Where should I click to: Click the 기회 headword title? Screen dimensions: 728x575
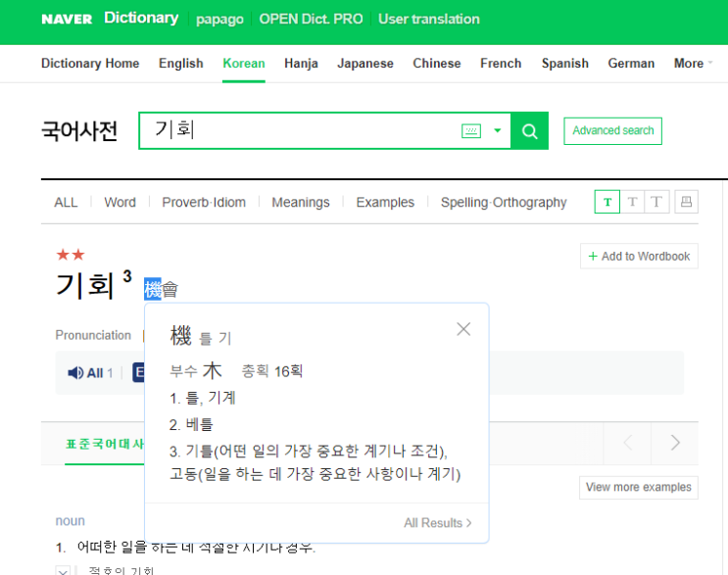tap(85, 285)
